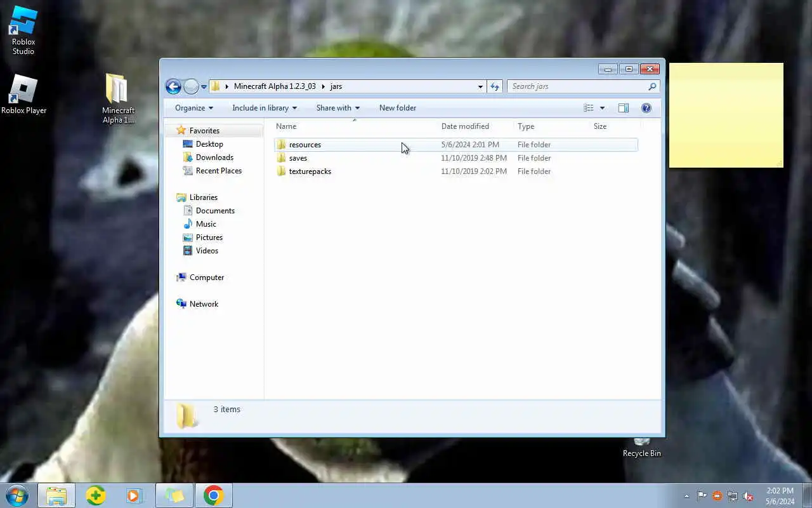812x508 pixels.
Task: Click the muted volume tray icon
Action: point(748,496)
